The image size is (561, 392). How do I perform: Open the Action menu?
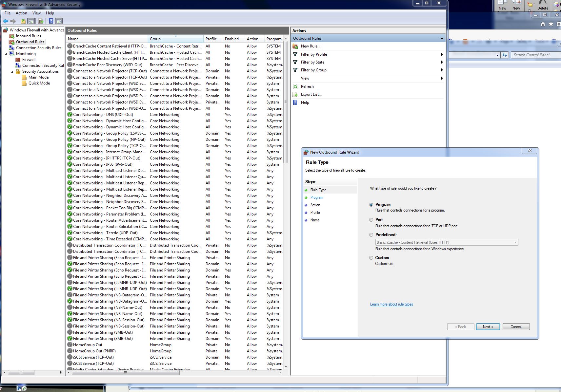(x=21, y=13)
